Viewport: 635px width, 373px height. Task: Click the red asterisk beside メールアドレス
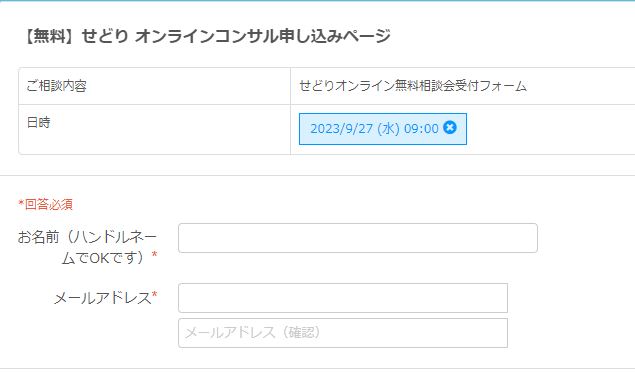tap(154, 295)
